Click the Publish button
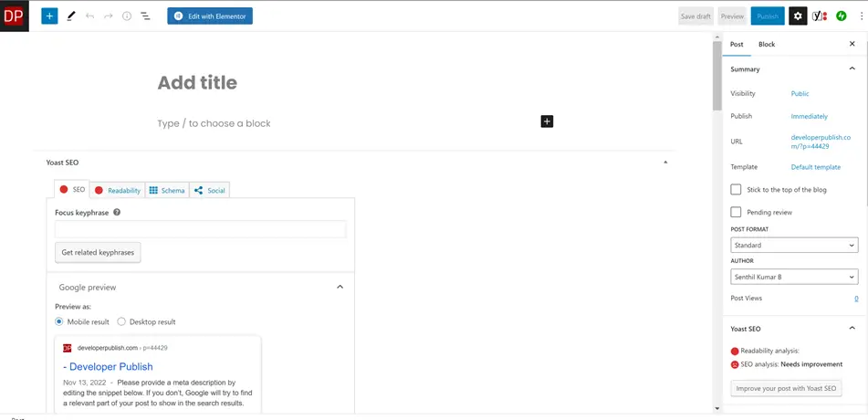 (x=768, y=16)
